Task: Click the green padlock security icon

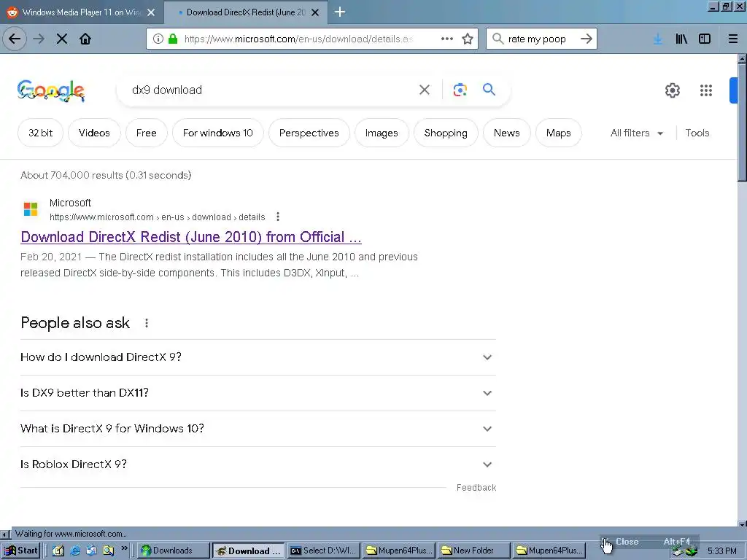Action: (x=173, y=39)
